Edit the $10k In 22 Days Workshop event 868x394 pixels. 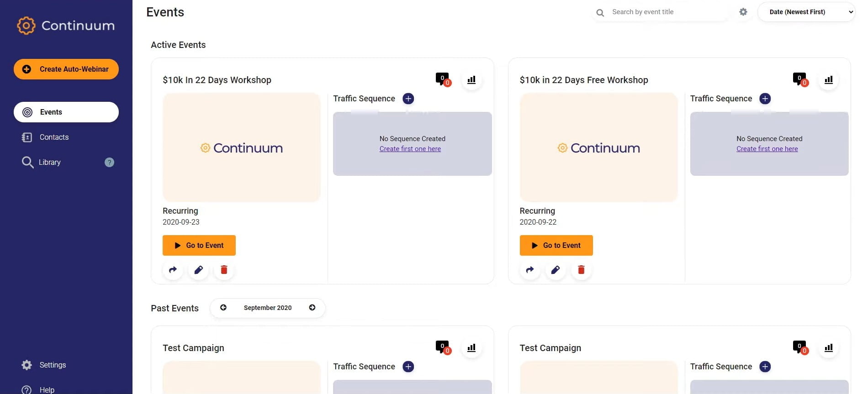tap(198, 270)
